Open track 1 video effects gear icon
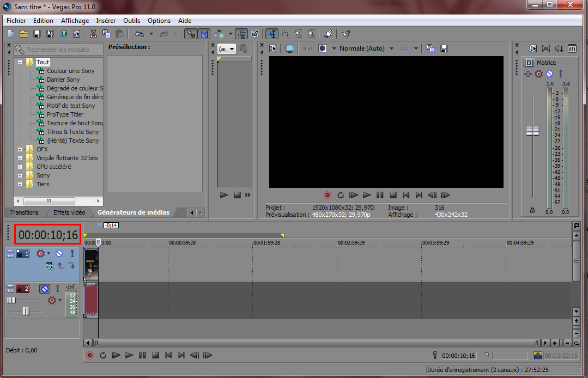The width and height of the screenshot is (588, 378). (x=40, y=254)
